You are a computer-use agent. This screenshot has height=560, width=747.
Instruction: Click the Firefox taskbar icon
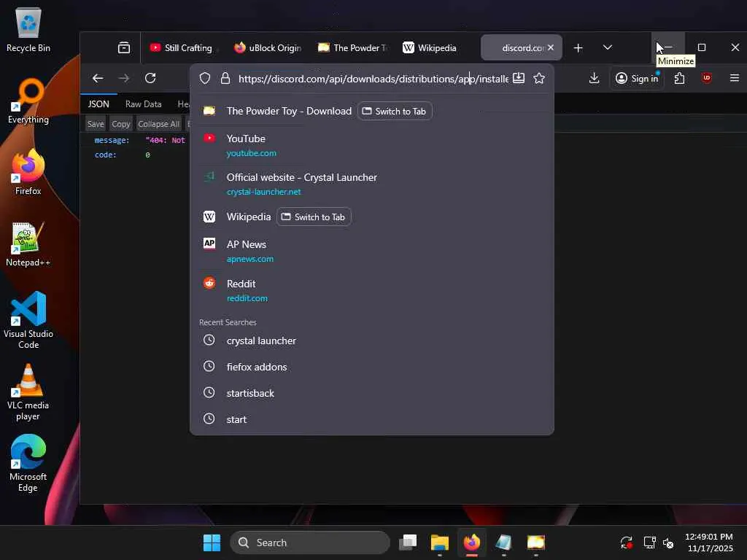(x=472, y=542)
